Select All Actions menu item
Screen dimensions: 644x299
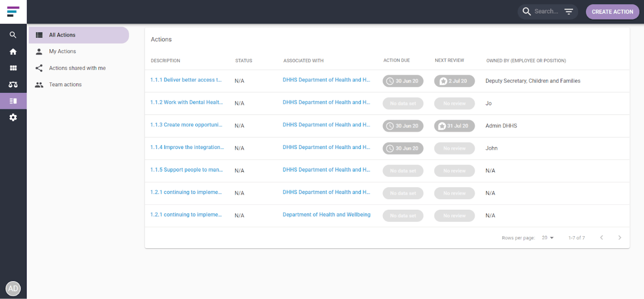pyautogui.click(x=79, y=35)
